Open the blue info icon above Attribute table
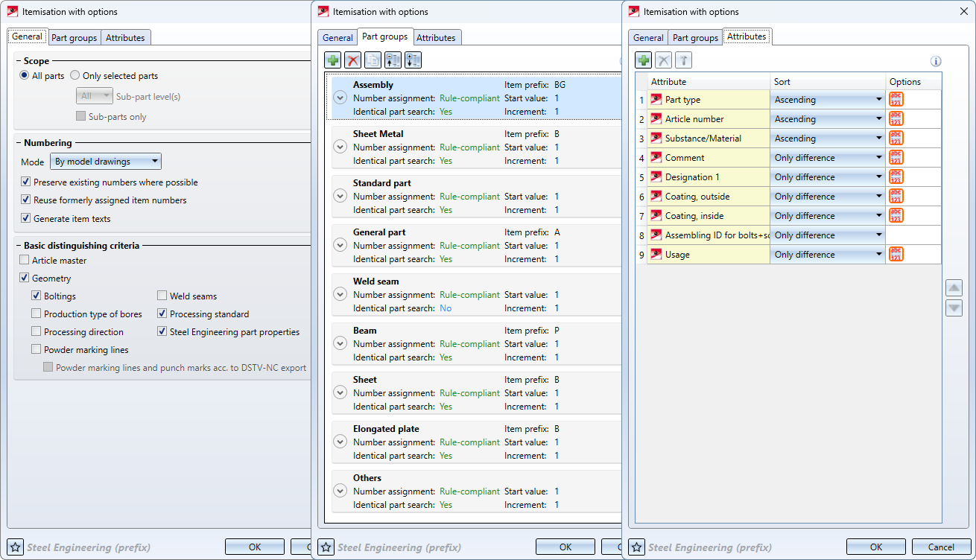 click(936, 62)
